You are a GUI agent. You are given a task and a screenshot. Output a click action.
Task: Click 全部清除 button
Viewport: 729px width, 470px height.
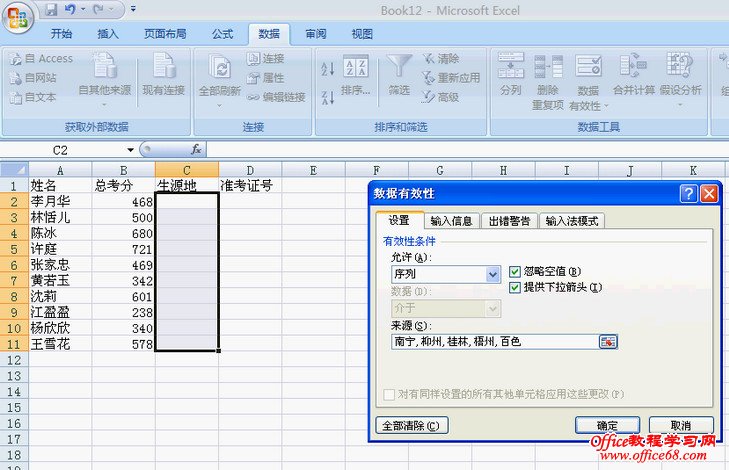(x=411, y=425)
